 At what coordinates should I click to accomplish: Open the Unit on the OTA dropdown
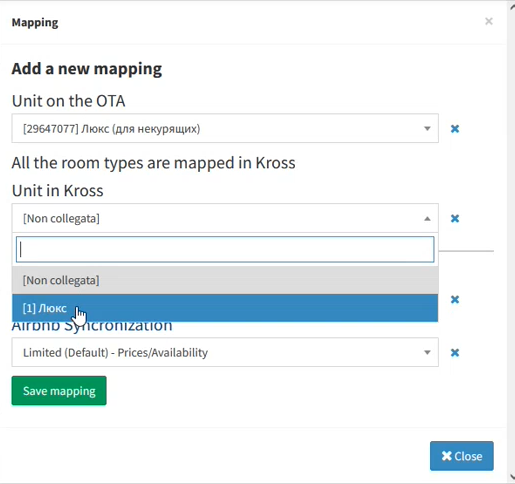pyautogui.click(x=225, y=128)
